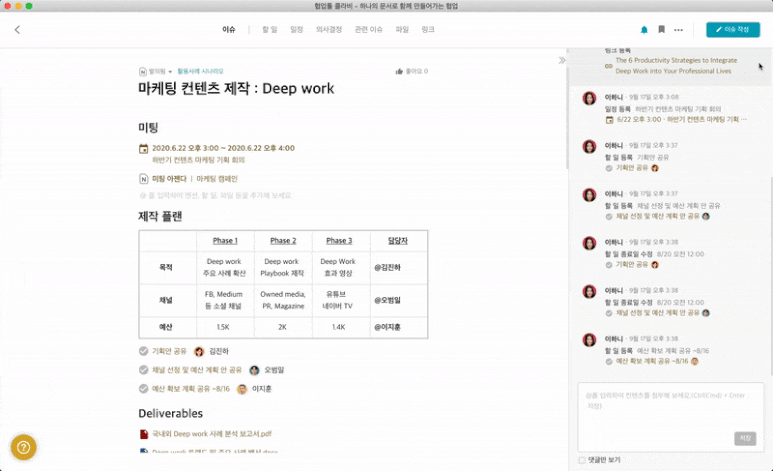
Task: Open 활용사례 시나리오 breadcrumb link
Action: click(x=200, y=72)
